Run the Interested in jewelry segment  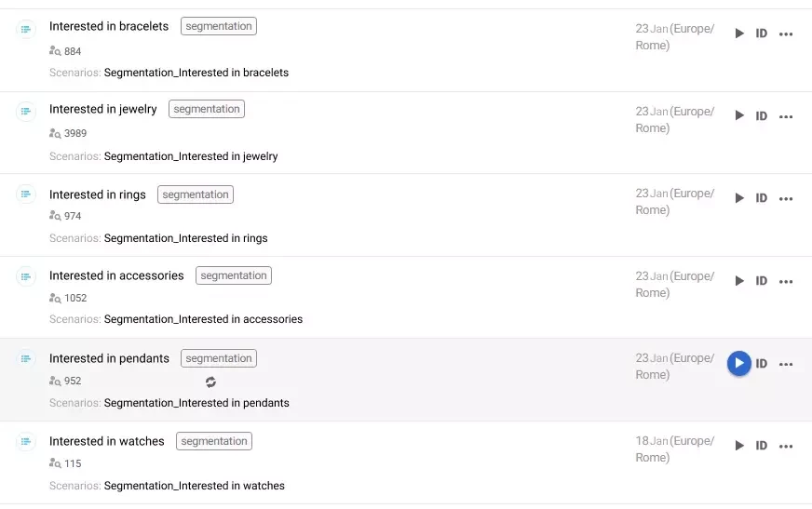(x=739, y=116)
